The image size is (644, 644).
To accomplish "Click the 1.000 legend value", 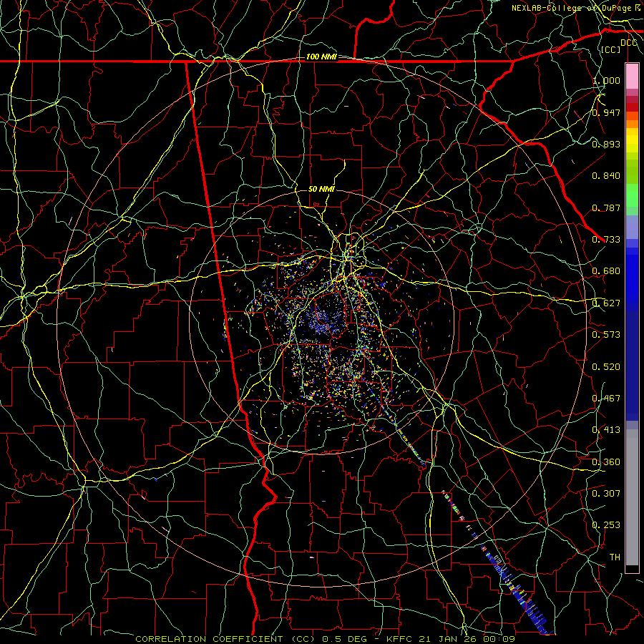I will click(x=606, y=80).
